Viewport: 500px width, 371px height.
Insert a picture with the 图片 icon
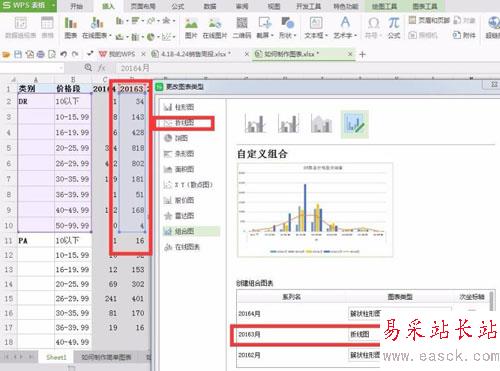(x=191, y=27)
